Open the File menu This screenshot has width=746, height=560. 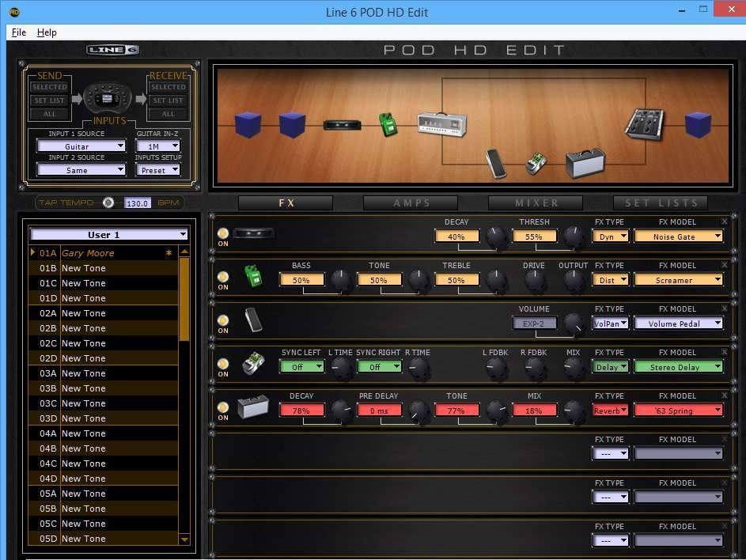tap(19, 32)
